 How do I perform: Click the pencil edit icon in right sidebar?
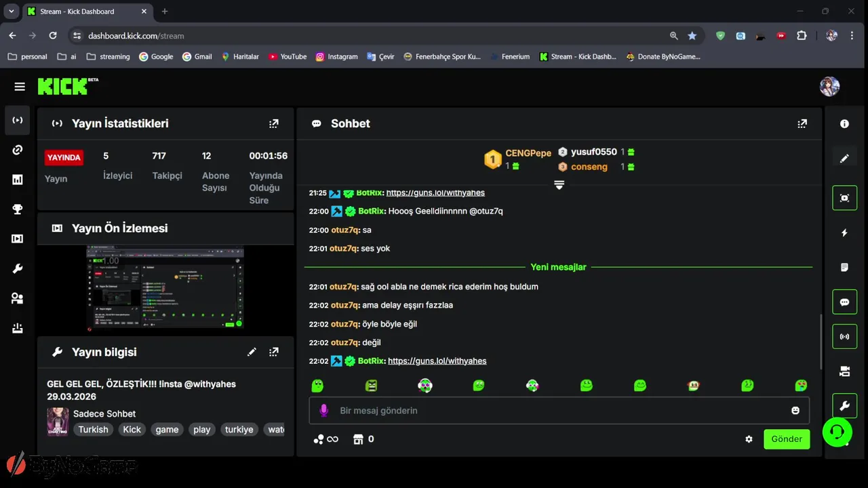tap(844, 158)
